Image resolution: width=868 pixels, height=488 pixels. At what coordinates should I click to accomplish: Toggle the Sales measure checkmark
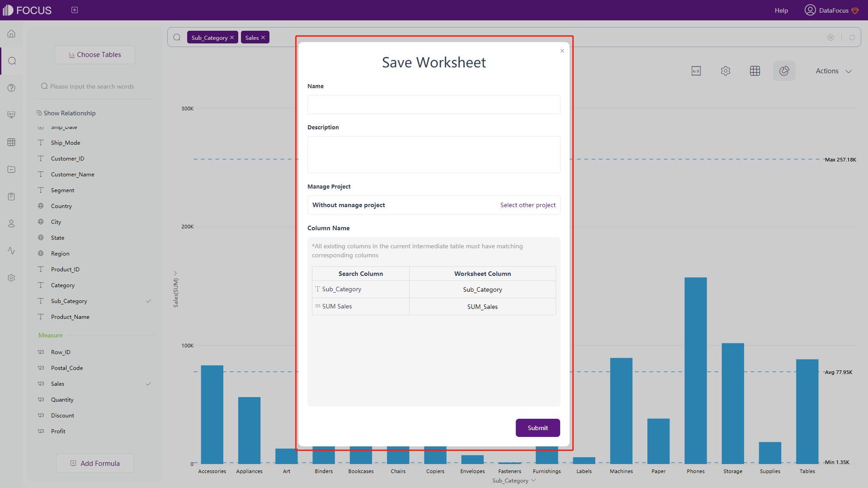[x=148, y=384]
